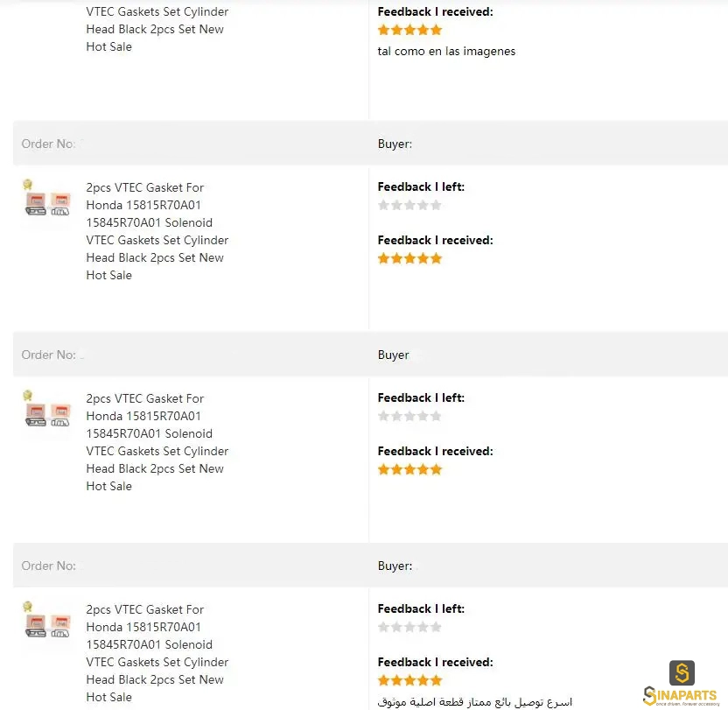The image size is (728, 710).
Task: Click the review text 'tal como en las imagenes'
Action: (446, 51)
